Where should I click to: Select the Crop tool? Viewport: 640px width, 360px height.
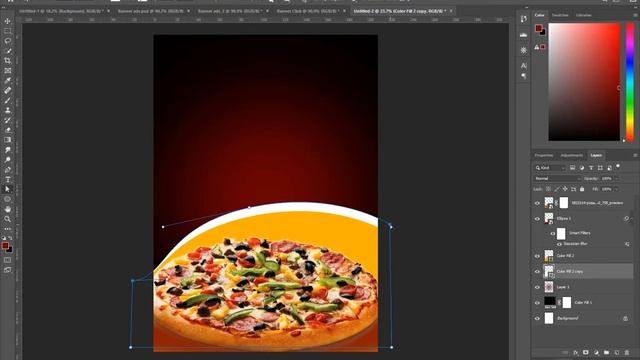7,60
